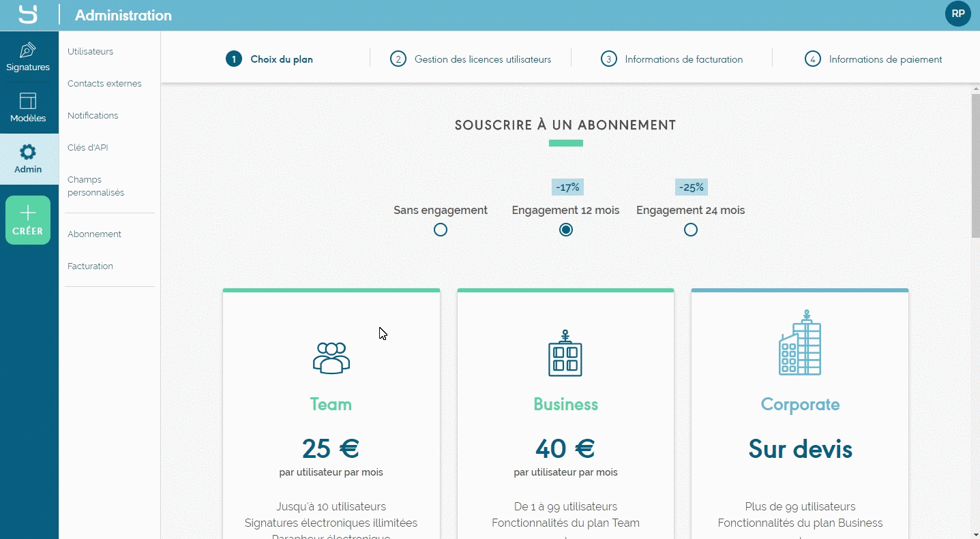This screenshot has height=539, width=980.
Task: Open Abonnement menu item
Action: click(x=94, y=234)
